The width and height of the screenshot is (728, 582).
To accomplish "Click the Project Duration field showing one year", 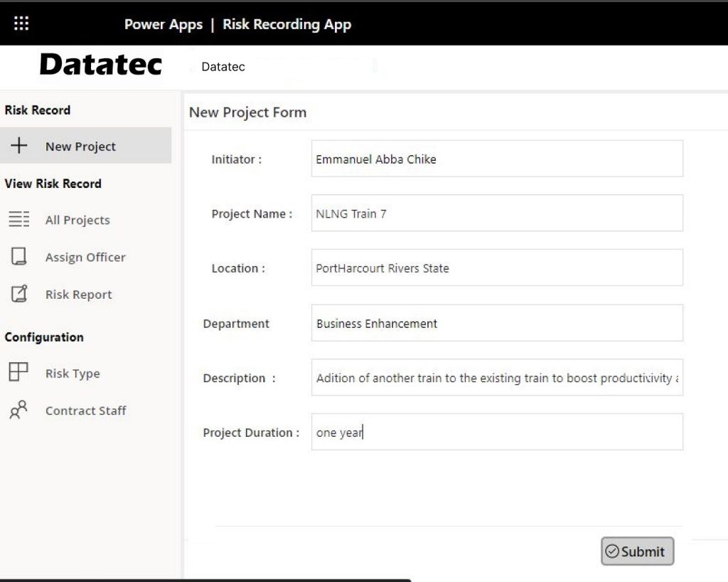I will pos(496,432).
